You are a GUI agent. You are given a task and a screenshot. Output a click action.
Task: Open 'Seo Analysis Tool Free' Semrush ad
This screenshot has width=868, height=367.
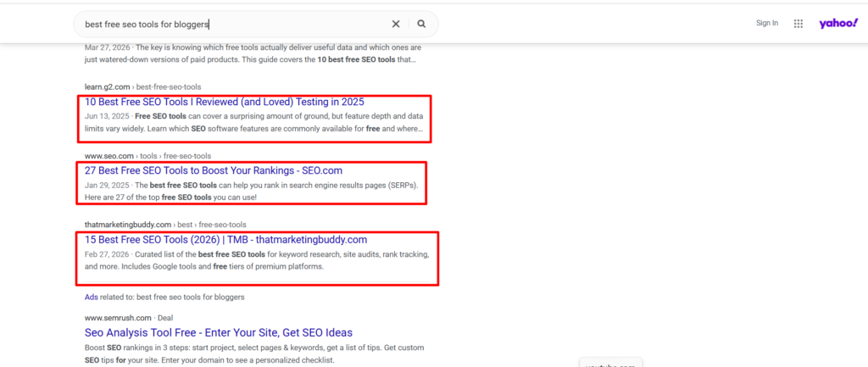pyautogui.click(x=219, y=333)
